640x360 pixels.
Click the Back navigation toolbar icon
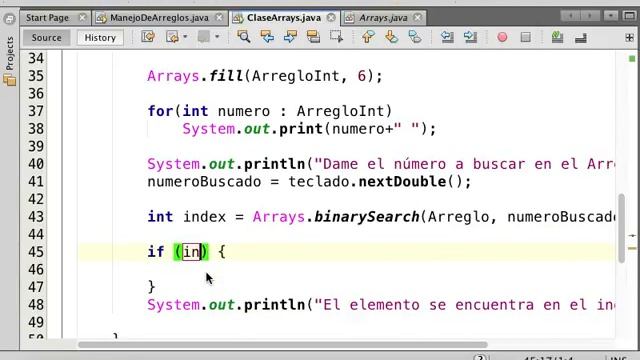point(172,37)
